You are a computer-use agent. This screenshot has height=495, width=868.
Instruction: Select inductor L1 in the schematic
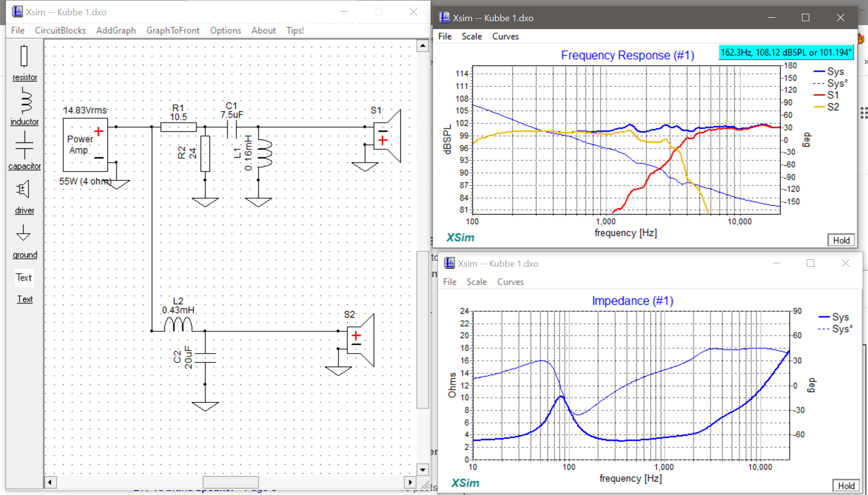tap(264, 154)
